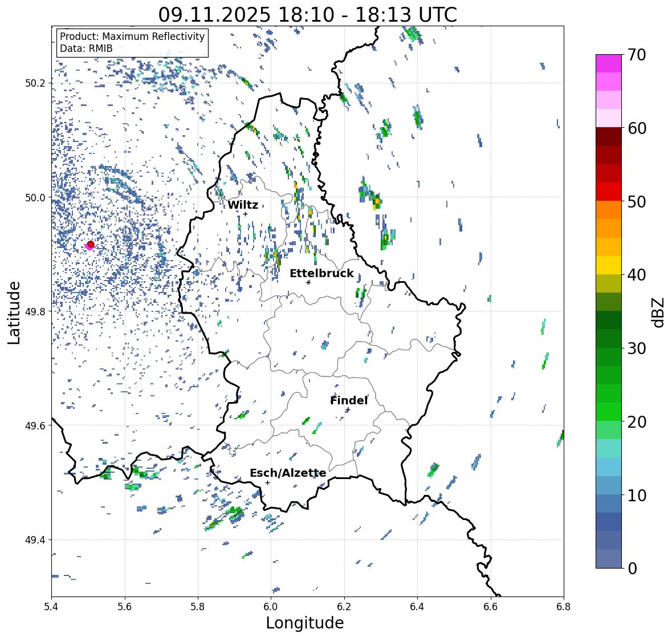The height and width of the screenshot is (637, 672).
Task: Click the plus marker below Findel
Action: pyautogui.click(x=348, y=409)
